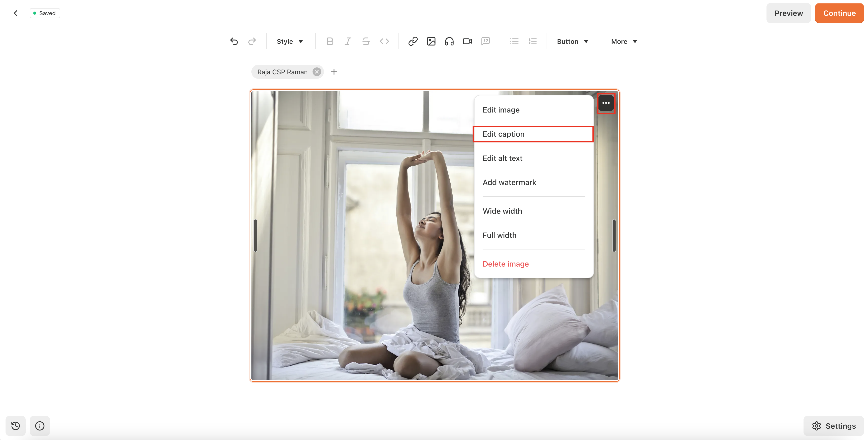Image resolution: width=868 pixels, height=440 pixels.
Task: Select Delete image option
Action: tap(506, 264)
